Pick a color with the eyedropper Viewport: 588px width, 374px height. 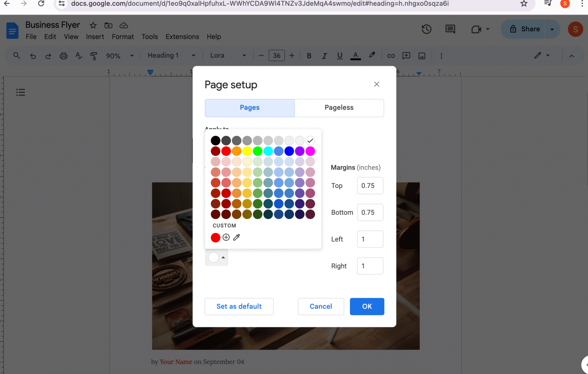237,237
